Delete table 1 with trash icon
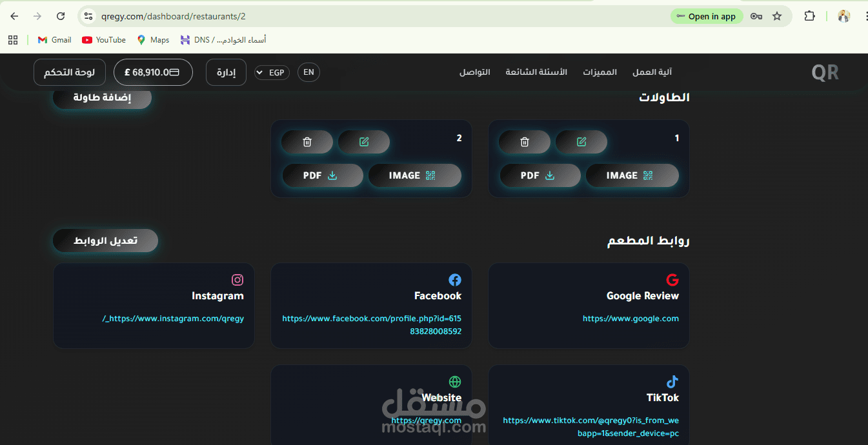This screenshot has height=445, width=868. 525,142
